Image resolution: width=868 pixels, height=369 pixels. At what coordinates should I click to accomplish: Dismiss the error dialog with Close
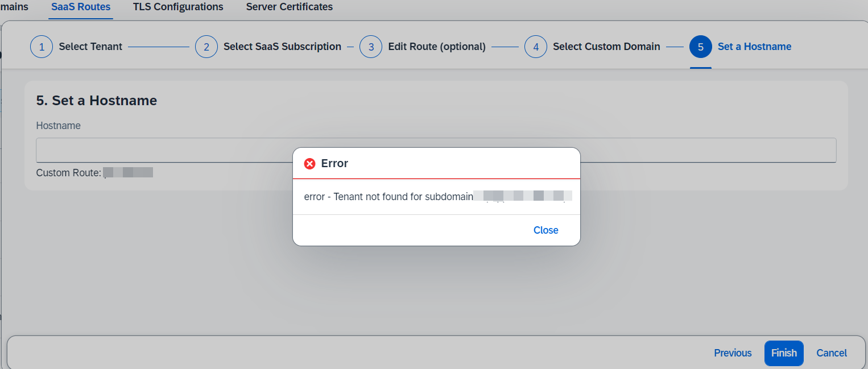pyautogui.click(x=546, y=230)
